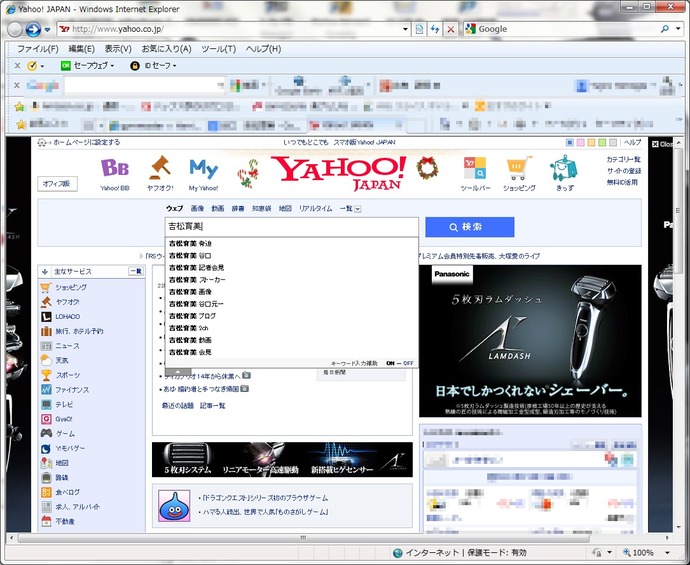
Task: Open 食べログ in the services sidebar
Action: (x=67, y=492)
